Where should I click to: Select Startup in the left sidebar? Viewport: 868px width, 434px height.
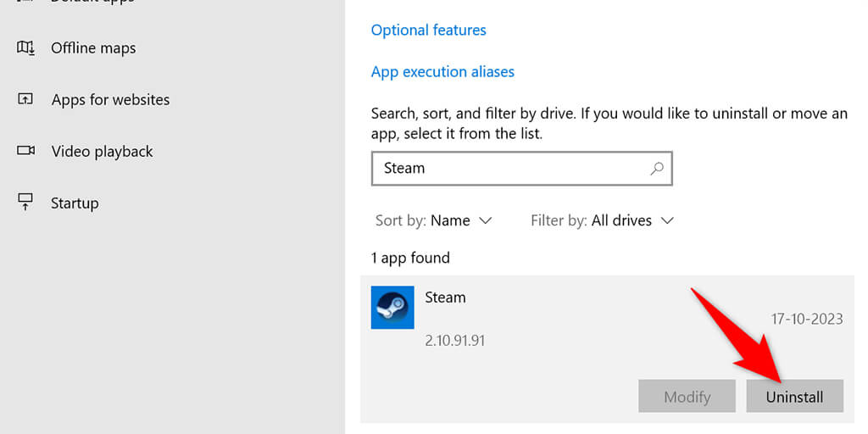[x=75, y=203]
